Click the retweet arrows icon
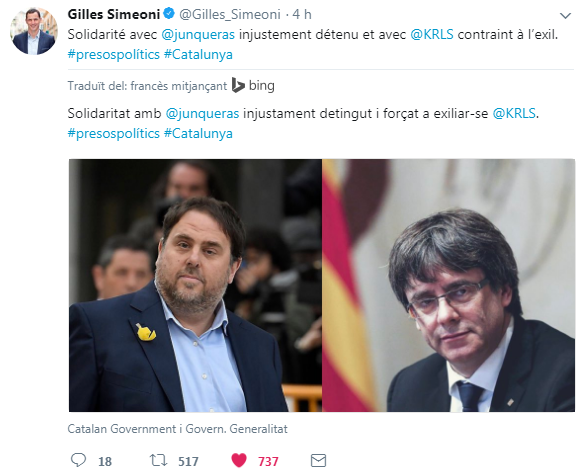The height and width of the screenshot is (475, 585). (159, 460)
